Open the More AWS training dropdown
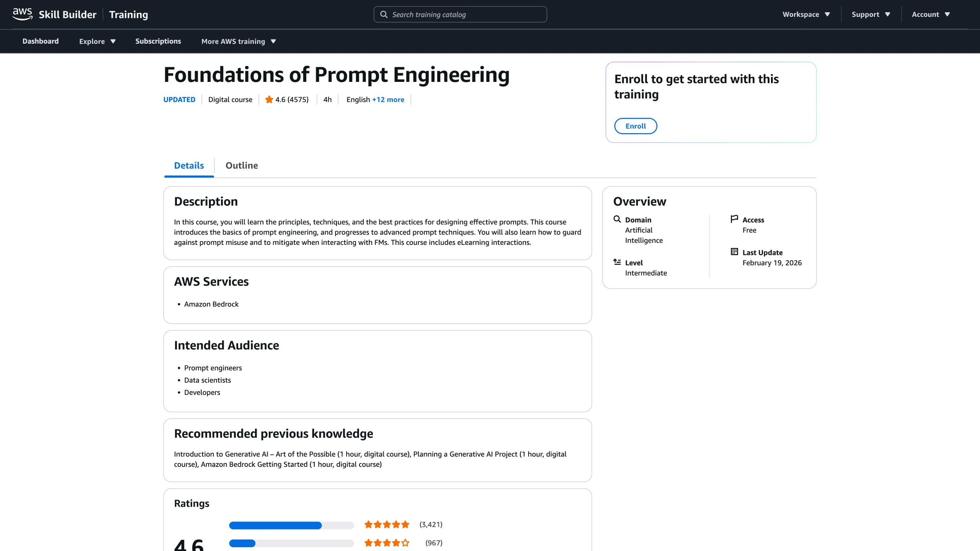Image resolution: width=980 pixels, height=551 pixels. coord(238,41)
